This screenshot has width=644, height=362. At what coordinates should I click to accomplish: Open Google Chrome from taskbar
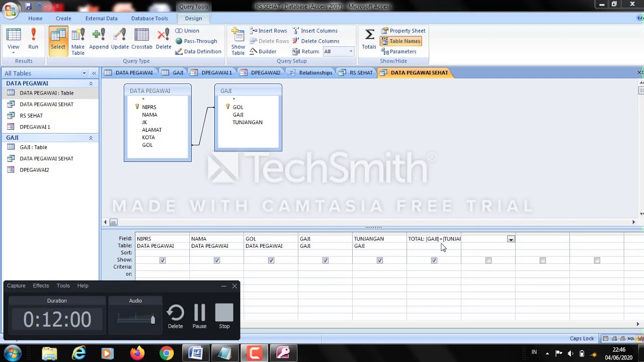tap(167, 353)
